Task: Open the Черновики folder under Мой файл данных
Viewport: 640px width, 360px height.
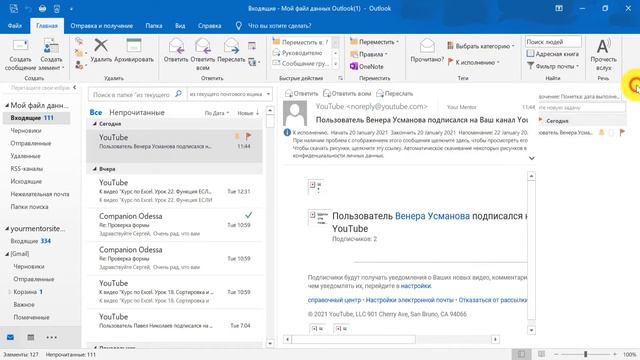Action: pyautogui.click(x=26, y=131)
